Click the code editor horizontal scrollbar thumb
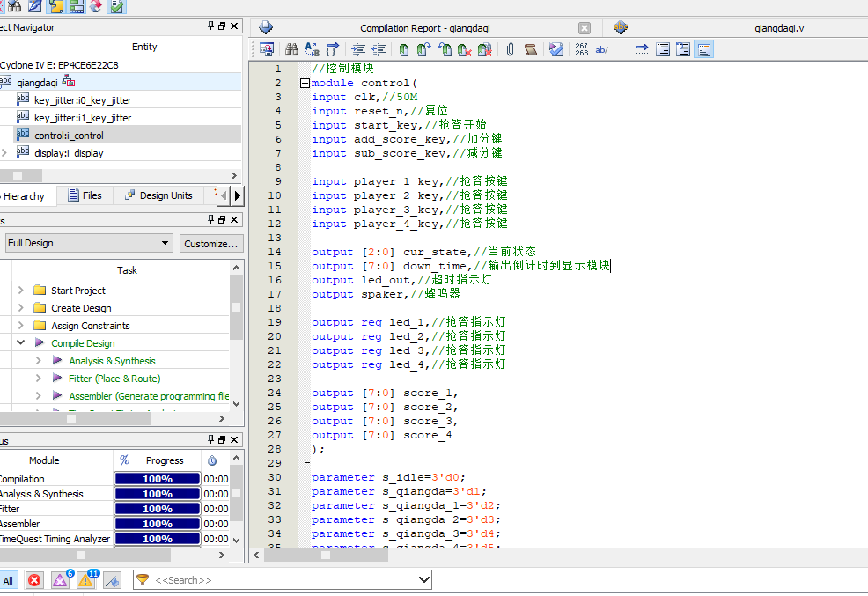 pos(326,555)
